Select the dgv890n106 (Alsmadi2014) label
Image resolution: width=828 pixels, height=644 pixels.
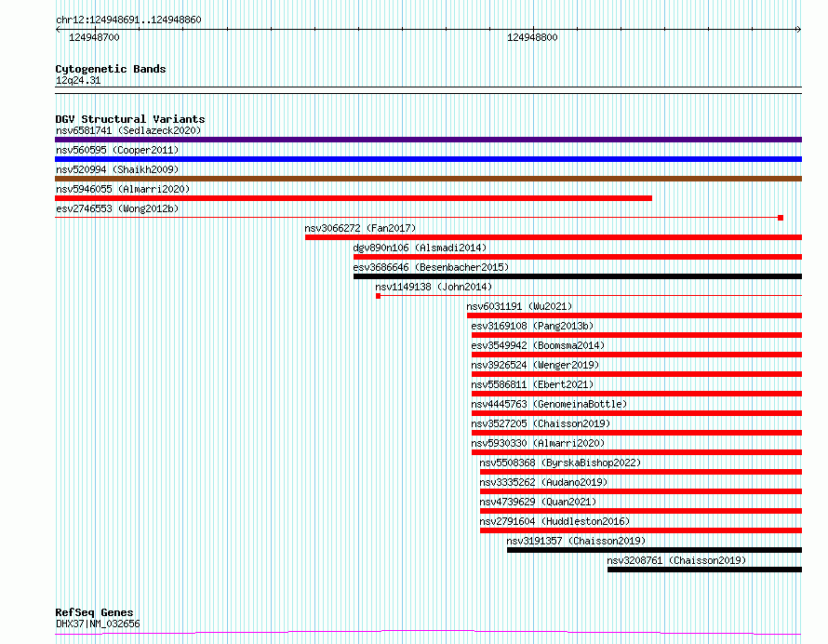click(420, 248)
